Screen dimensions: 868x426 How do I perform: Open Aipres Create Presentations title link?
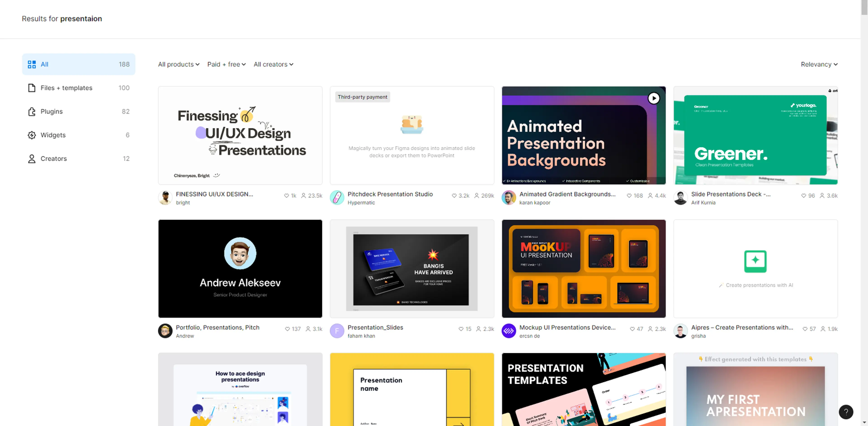point(742,328)
